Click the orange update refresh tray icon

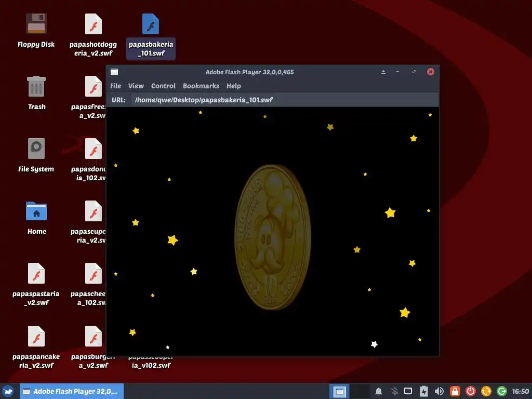coord(486,391)
